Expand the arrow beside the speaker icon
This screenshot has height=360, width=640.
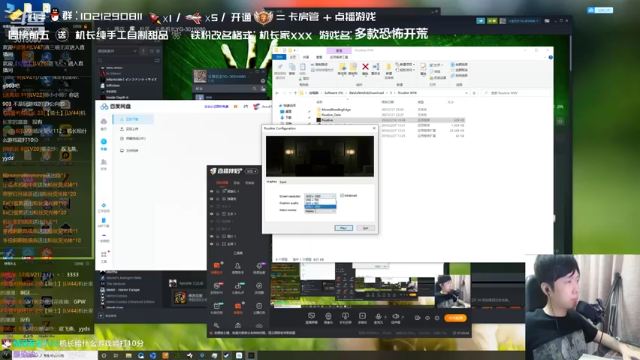coord(402,317)
